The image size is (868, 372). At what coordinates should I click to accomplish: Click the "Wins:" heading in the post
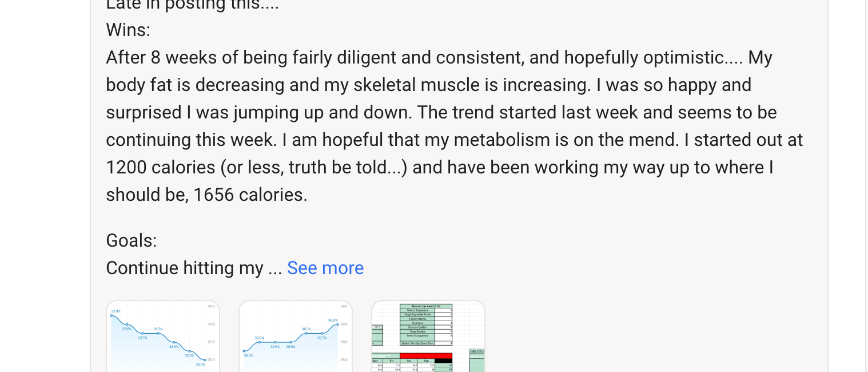(x=128, y=30)
